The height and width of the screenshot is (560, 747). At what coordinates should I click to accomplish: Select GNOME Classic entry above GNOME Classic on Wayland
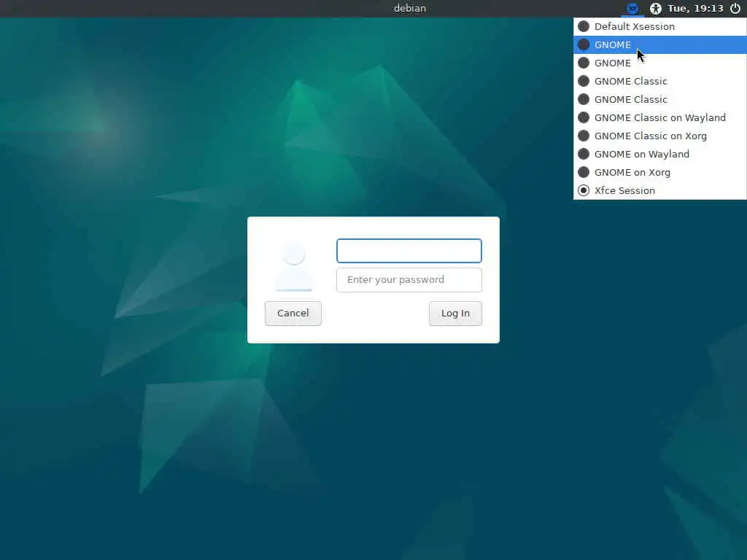tap(659, 99)
